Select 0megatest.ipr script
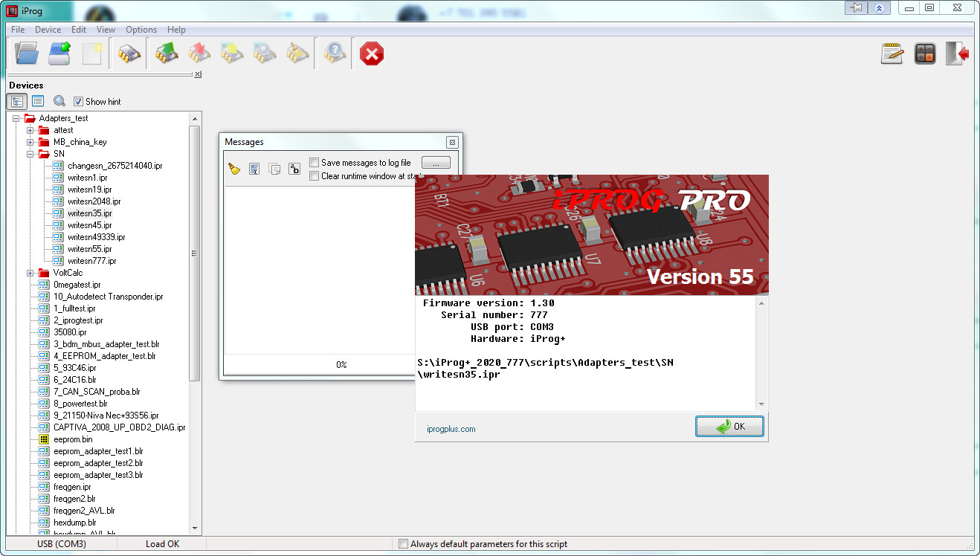 (x=77, y=285)
